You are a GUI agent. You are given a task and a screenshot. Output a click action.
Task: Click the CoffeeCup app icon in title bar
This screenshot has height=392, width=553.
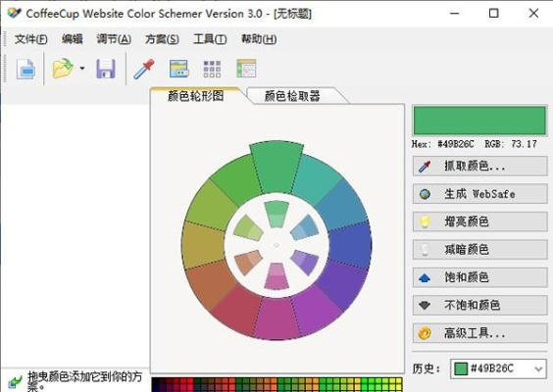coord(14,13)
